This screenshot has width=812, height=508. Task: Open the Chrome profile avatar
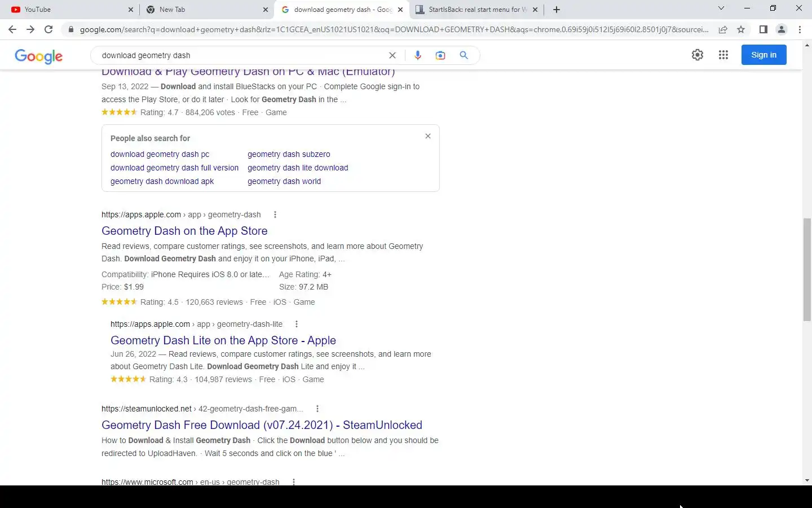(x=782, y=29)
